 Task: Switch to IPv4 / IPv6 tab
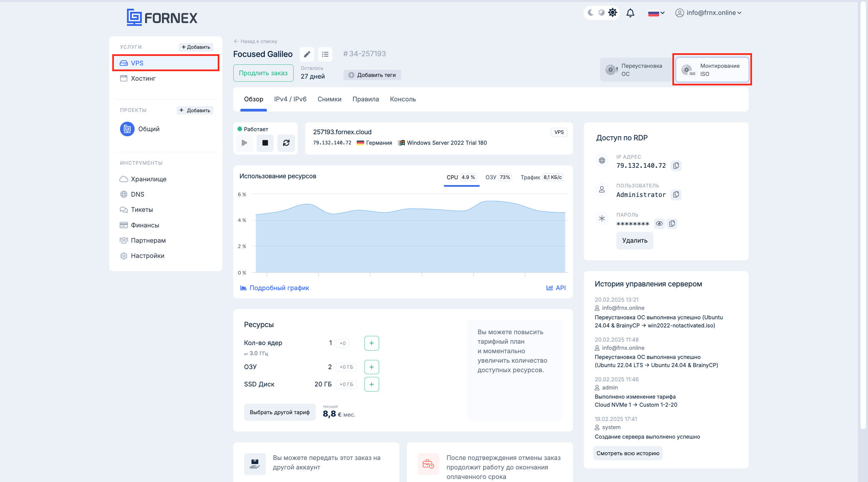290,99
